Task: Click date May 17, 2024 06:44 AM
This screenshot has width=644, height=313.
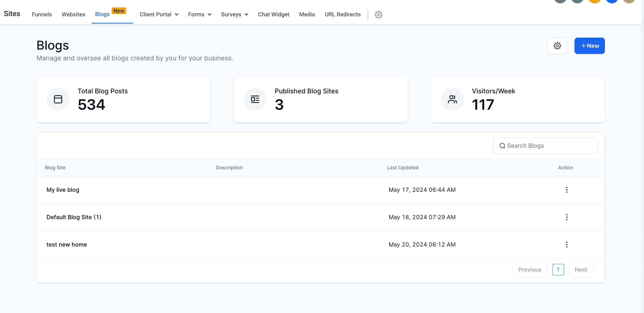Action: click(x=422, y=190)
